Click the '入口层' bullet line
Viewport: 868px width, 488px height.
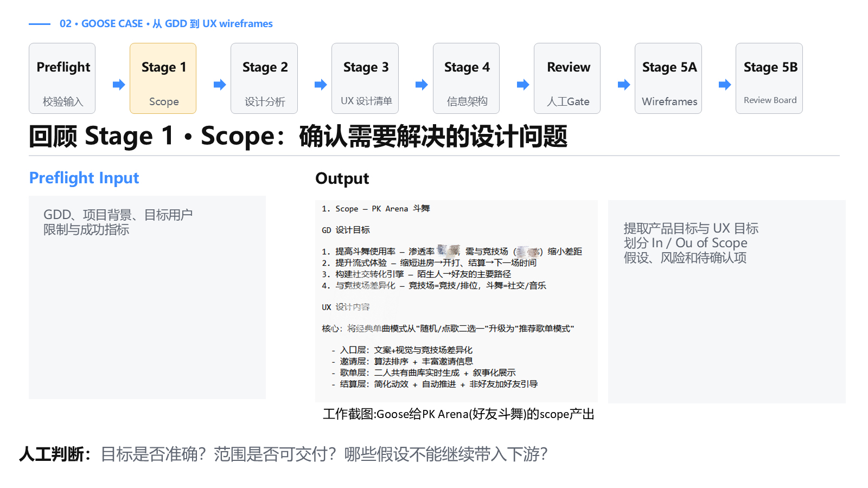click(x=402, y=350)
